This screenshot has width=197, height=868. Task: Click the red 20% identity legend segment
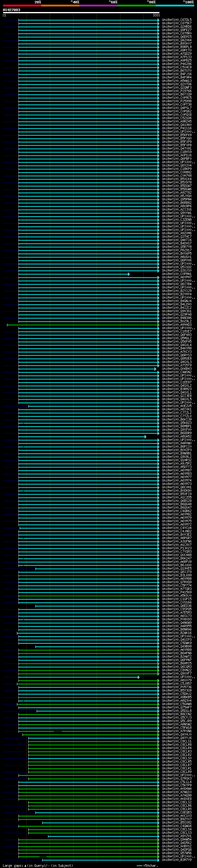tap(22, 6)
